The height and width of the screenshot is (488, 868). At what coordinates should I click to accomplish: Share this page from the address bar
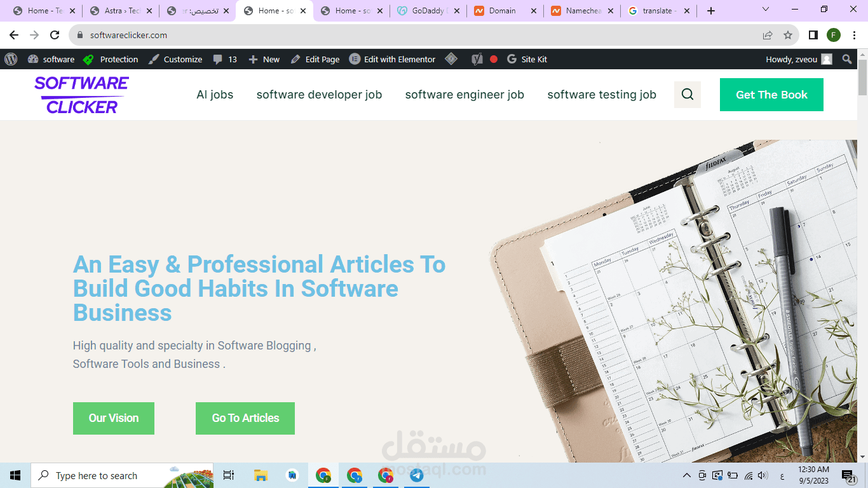pos(768,35)
